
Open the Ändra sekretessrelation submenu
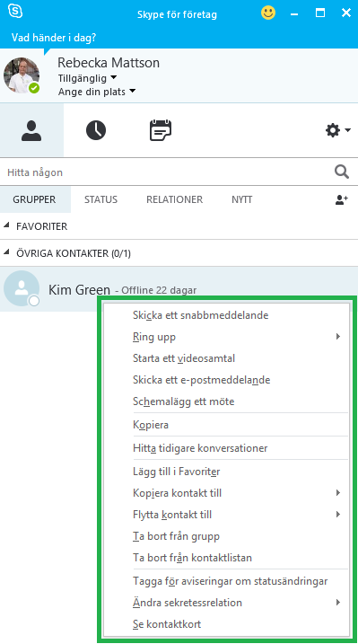click(226, 603)
